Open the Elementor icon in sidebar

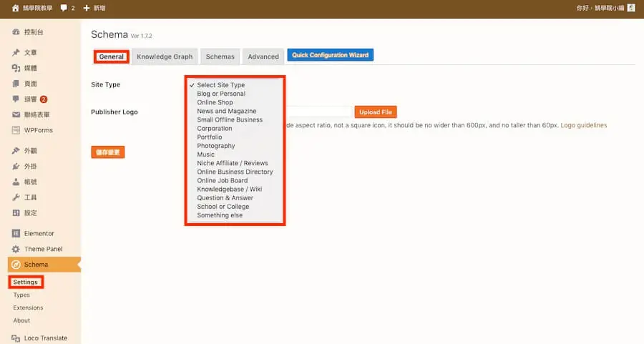(x=16, y=233)
